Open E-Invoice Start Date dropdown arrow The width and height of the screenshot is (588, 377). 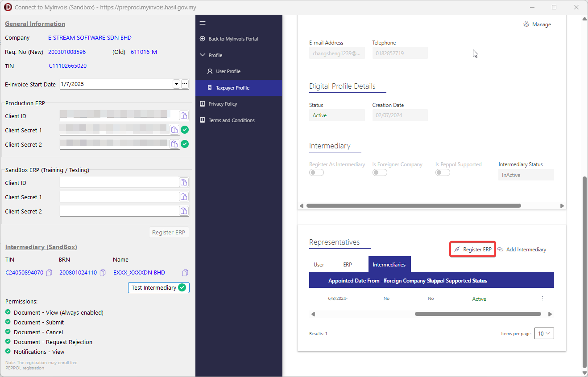[176, 84]
